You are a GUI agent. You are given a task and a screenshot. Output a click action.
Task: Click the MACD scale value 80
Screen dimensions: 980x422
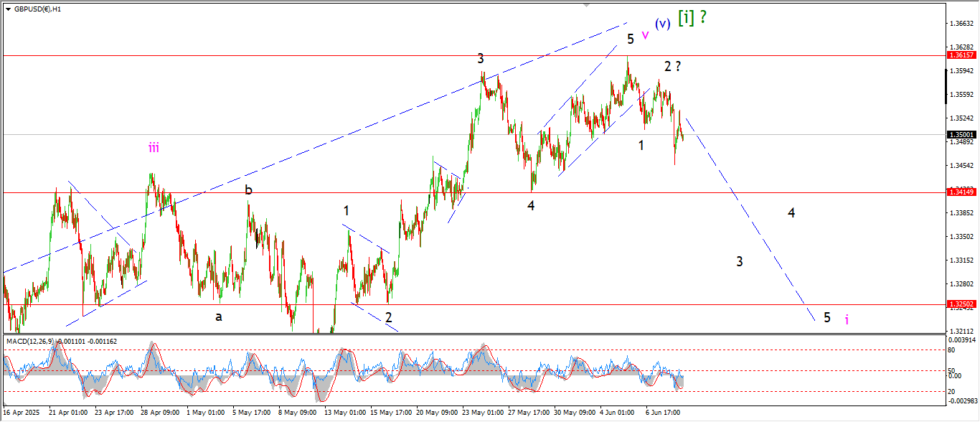click(x=952, y=350)
